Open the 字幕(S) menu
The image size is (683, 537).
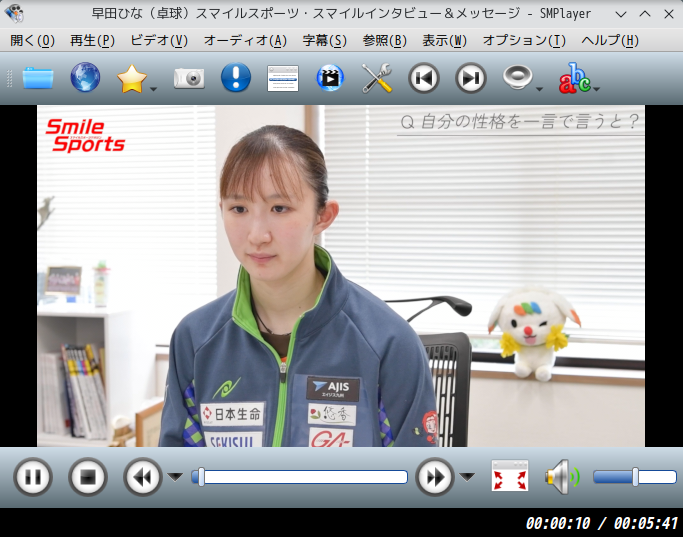tap(325, 41)
